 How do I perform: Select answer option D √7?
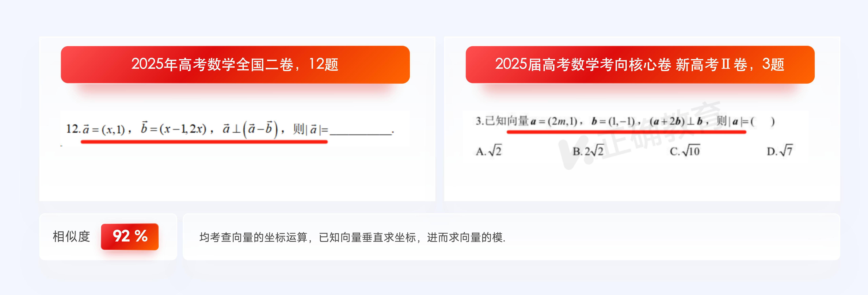(780, 151)
